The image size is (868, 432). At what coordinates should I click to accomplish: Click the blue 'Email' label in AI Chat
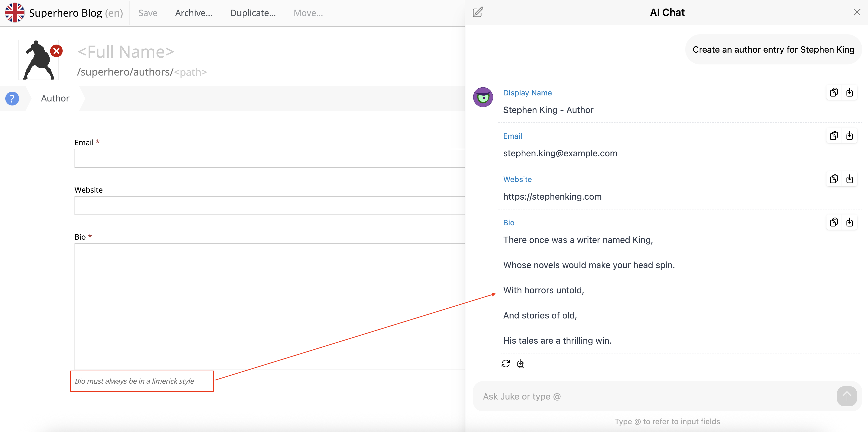tap(513, 136)
